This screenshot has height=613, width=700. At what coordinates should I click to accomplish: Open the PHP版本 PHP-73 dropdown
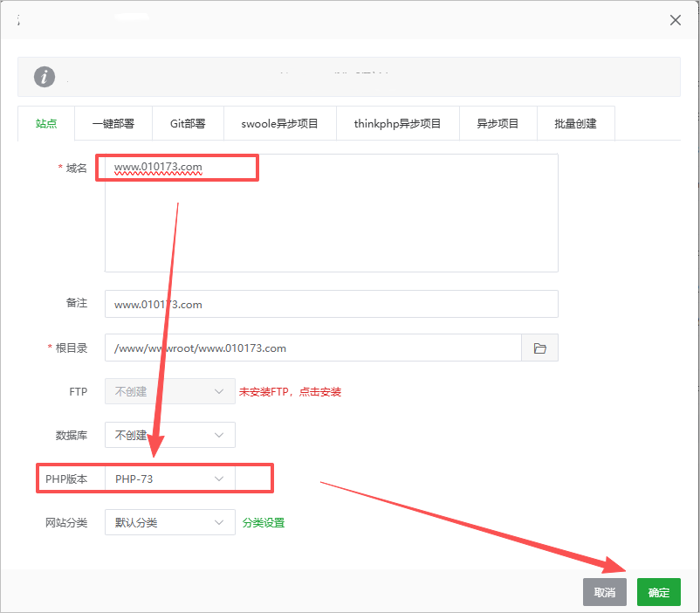169,479
